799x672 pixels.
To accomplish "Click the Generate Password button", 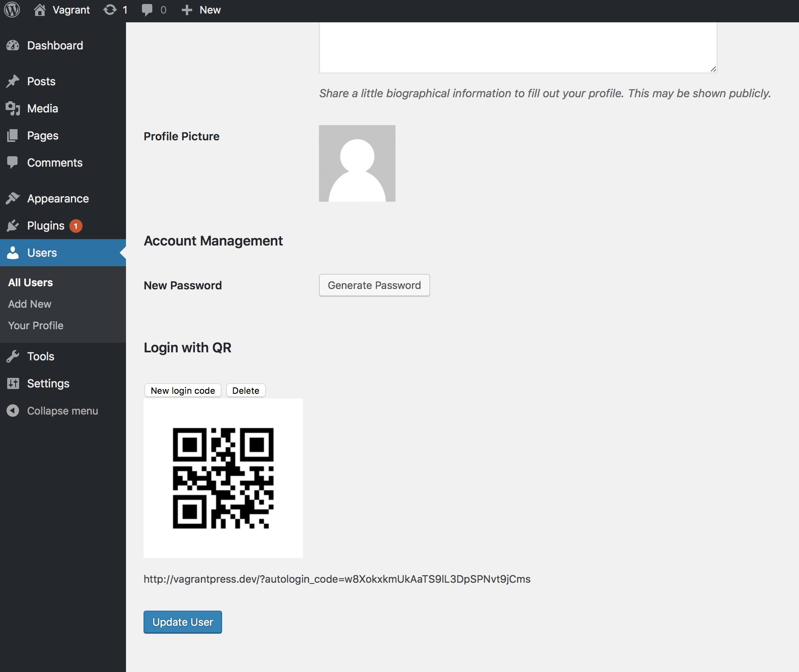I will tap(374, 285).
